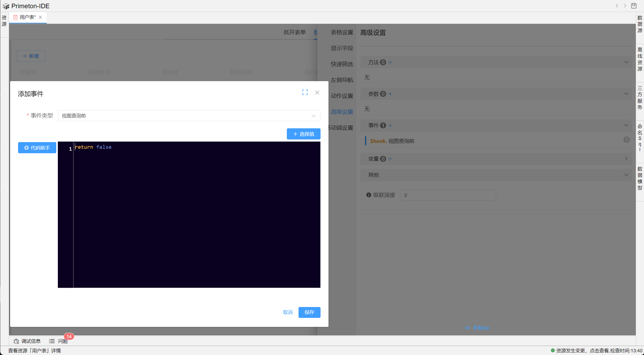This screenshot has width=644, height=355.
Task: Switch to 表格设置 tab
Action: pos(342,32)
